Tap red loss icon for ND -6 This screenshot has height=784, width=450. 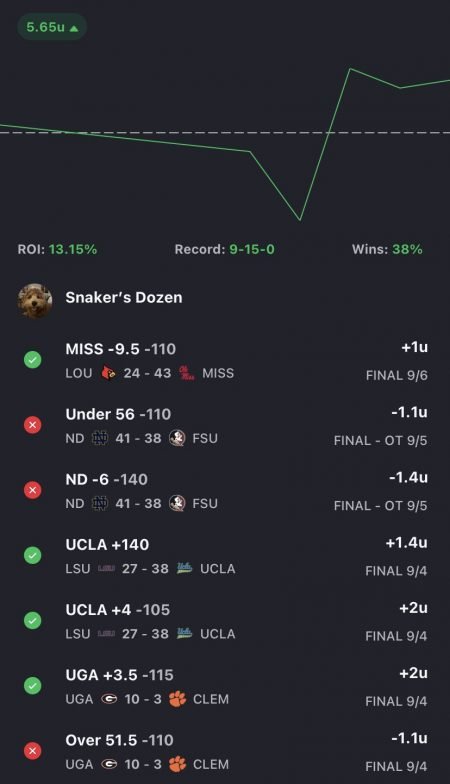tap(32, 490)
